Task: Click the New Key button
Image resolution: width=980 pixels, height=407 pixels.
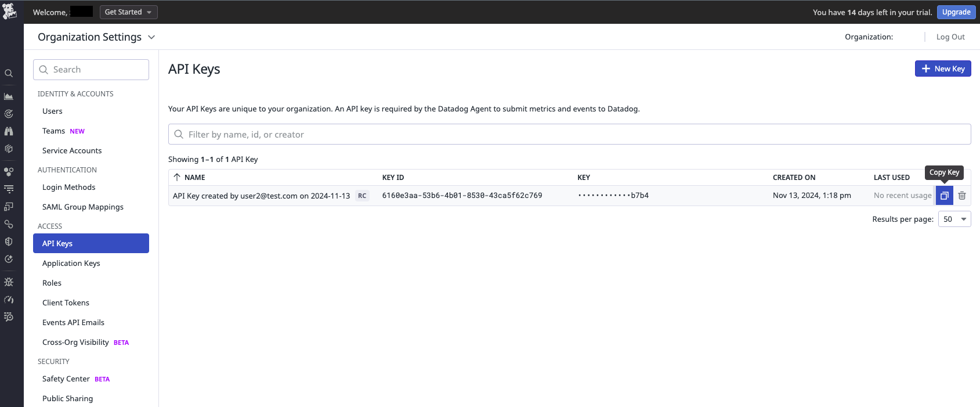Action: tap(943, 69)
